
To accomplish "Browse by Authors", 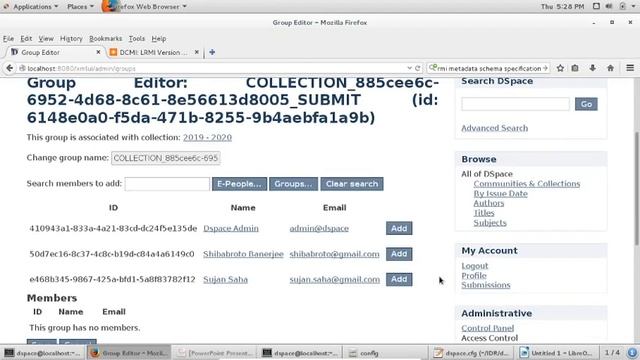I will tap(489, 203).
